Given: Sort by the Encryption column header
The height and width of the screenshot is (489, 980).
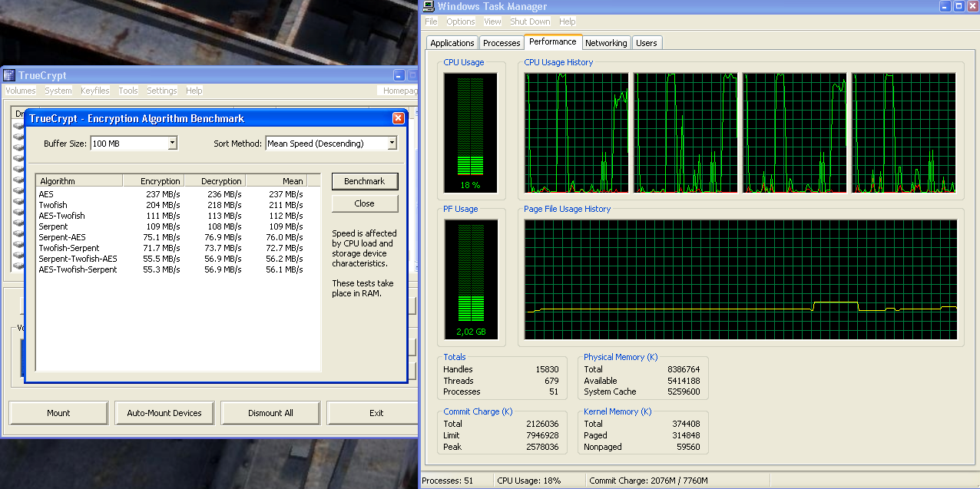Looking at the screenshot, I should pos(154,181).
